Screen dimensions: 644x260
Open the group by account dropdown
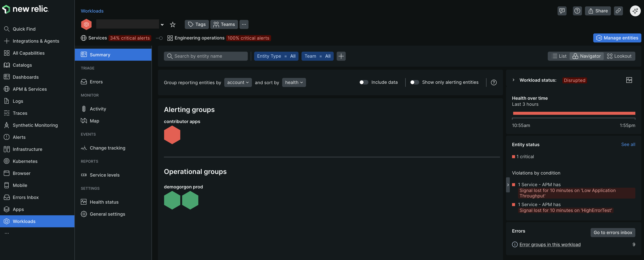(238, 82)
